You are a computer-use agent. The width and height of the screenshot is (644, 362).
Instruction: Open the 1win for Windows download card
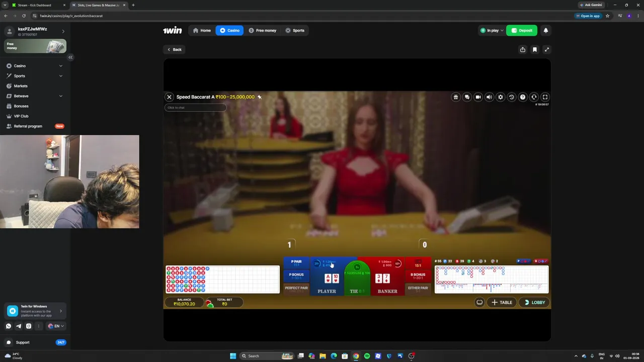[x=35, y=311]
